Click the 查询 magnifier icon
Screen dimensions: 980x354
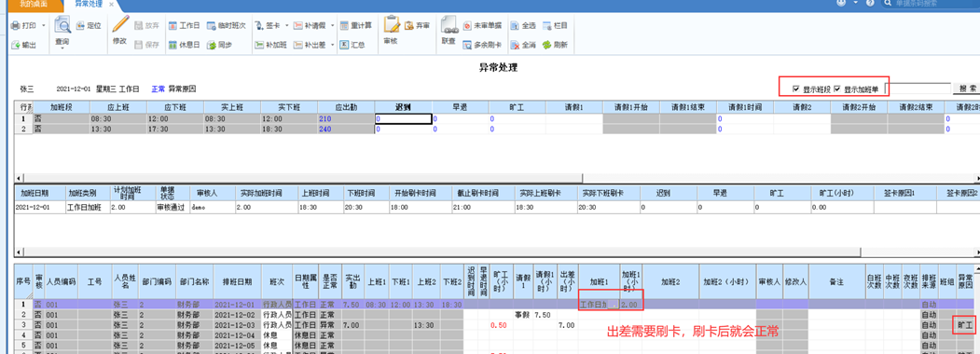pos(62,25)
